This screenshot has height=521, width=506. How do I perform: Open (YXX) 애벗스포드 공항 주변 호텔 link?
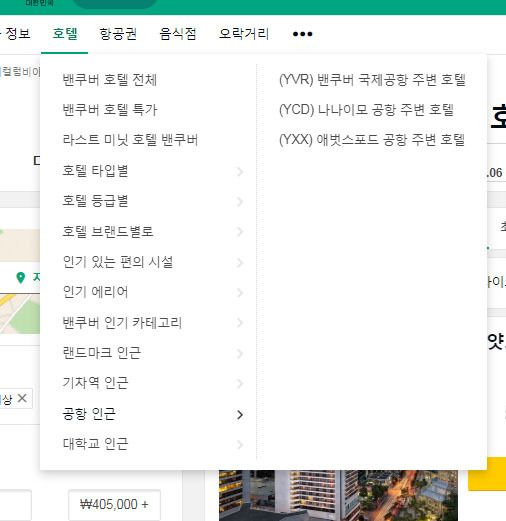coord(372,140)
